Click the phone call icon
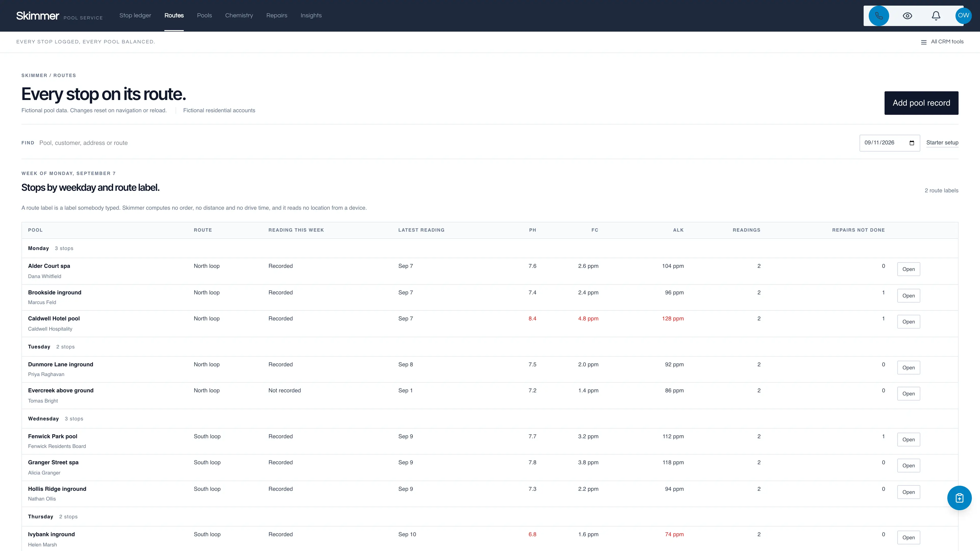This screenshot has width=980, height=551. [x=878, y=16]
